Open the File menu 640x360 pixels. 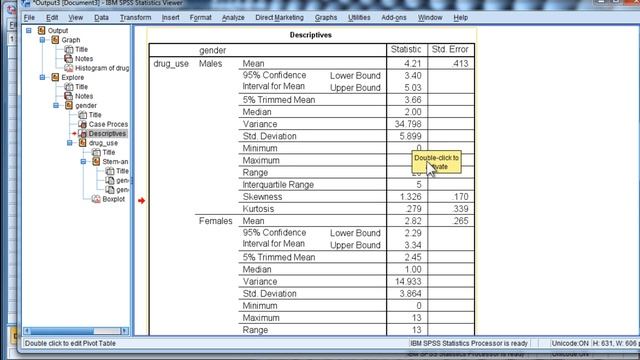[x=29, y=18]
